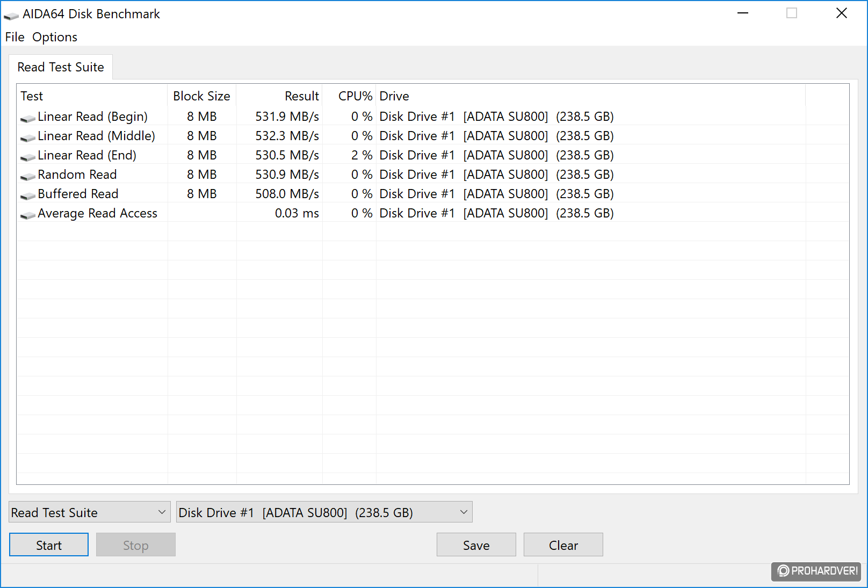Screen dimensions: 868x588
Task: Click the 508.0 MB/s result value
Action: tap(287, 194)
